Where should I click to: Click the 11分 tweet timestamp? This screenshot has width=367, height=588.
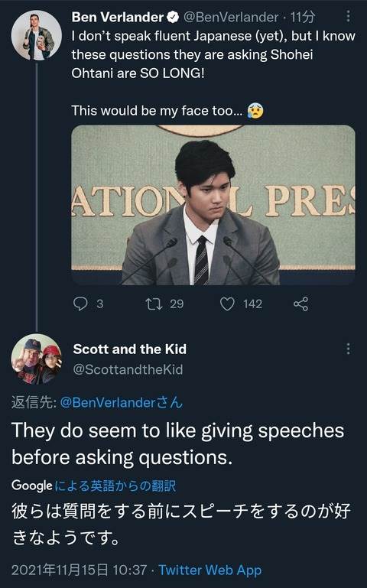coord(303,18)
